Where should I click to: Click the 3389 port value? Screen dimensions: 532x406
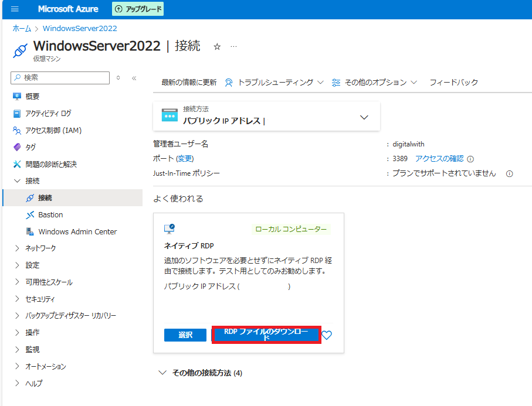[x=400, y=159]
